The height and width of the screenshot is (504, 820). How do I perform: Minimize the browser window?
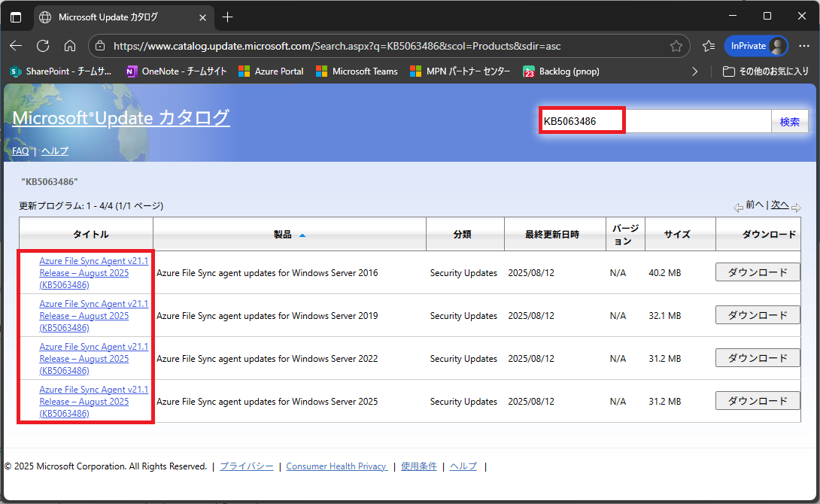[733, 17]
